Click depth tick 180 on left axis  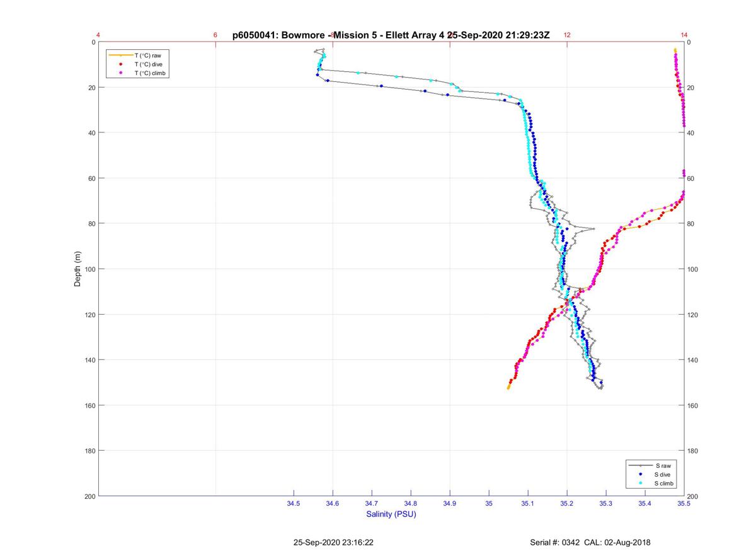[x=90, y=451]
